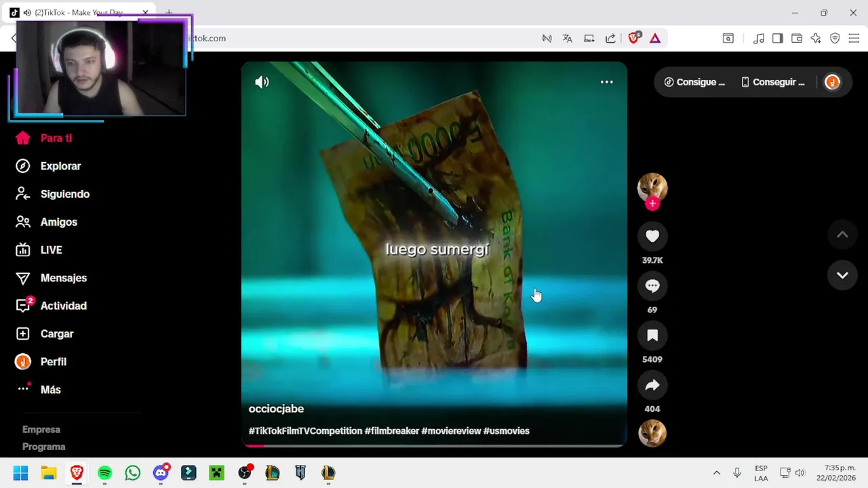This screenshot has width=868, height=488.
Task: Open the Brave Rewards triangle icon
Action: tap(655, 39)
